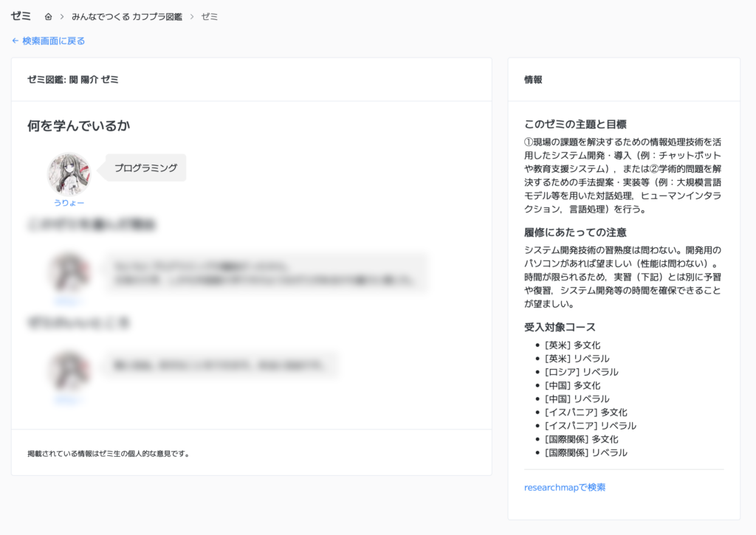Screen dimensions: 756x535
Task: Go back via 検索画面に戻る link
Action: click(x=49, y=41)
